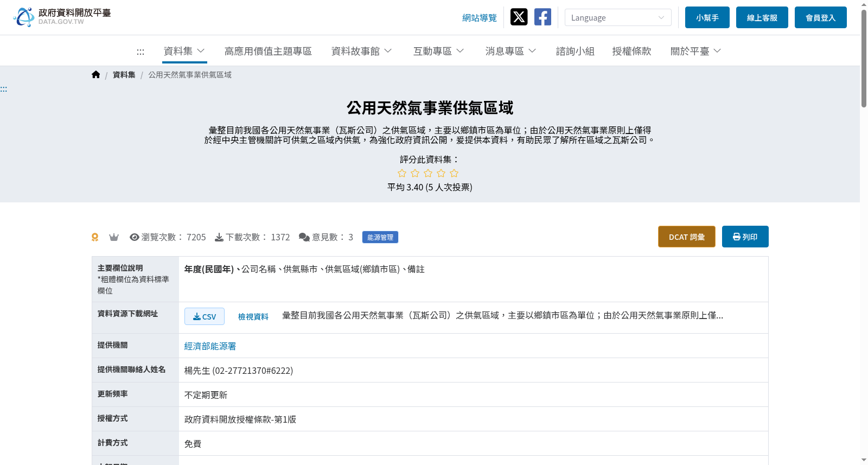This screenshot has width=868, height=465.
Task: Rate dataset four stars
Action: [441, 173]
